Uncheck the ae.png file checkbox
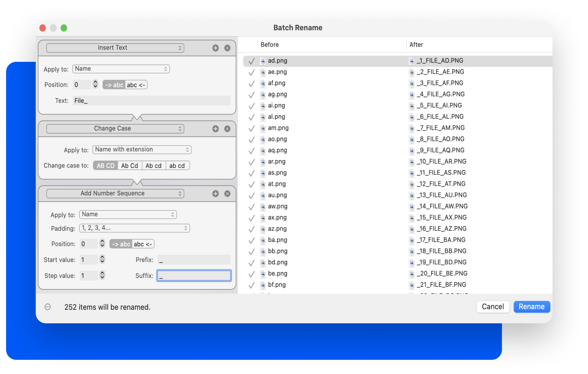 [251, 72]
